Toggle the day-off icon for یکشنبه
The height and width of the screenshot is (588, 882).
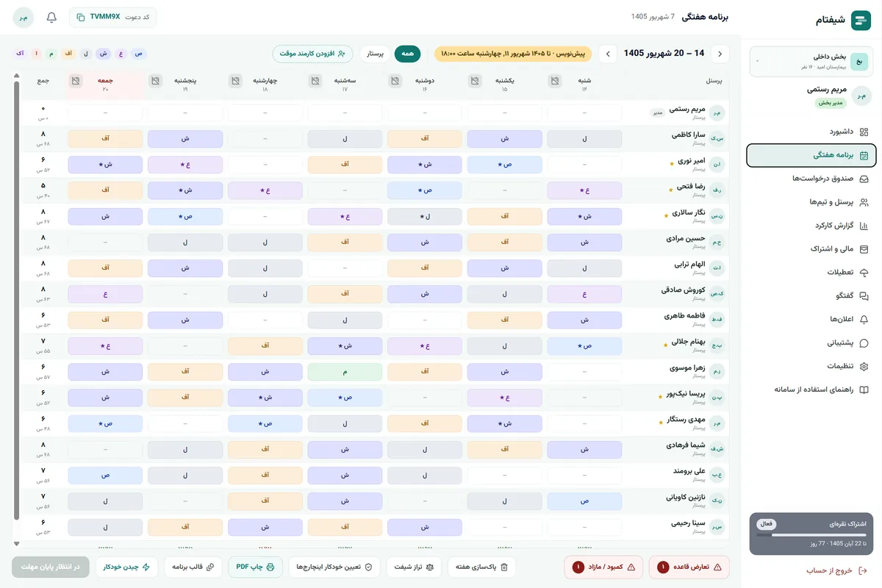pos(473,81)
